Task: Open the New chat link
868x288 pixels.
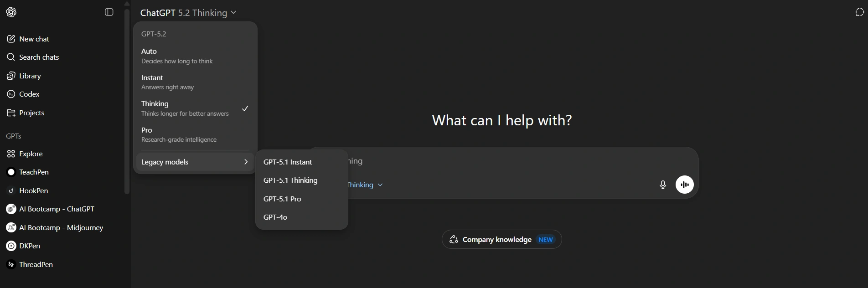Action: click(x=34, y=39)
